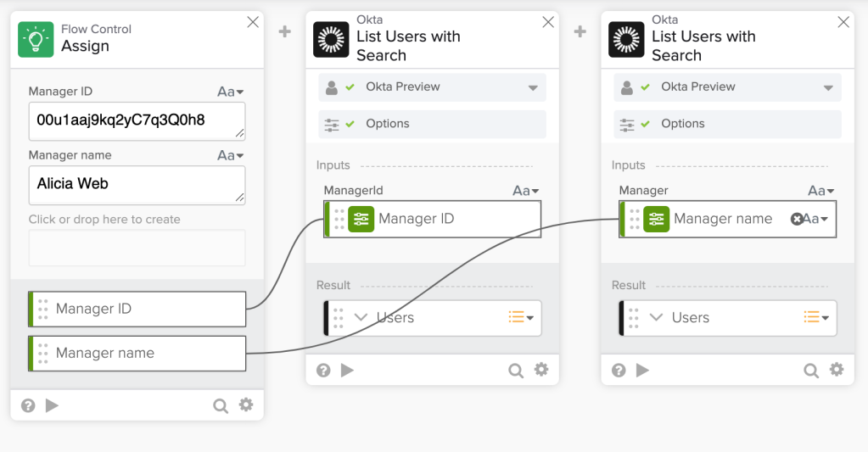Add a card using the plus before the last Okta card

[x=580, y=31]
